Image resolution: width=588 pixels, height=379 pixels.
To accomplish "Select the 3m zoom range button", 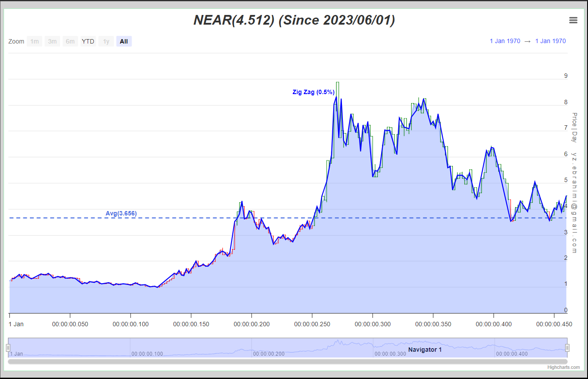I will click(52, 41).
